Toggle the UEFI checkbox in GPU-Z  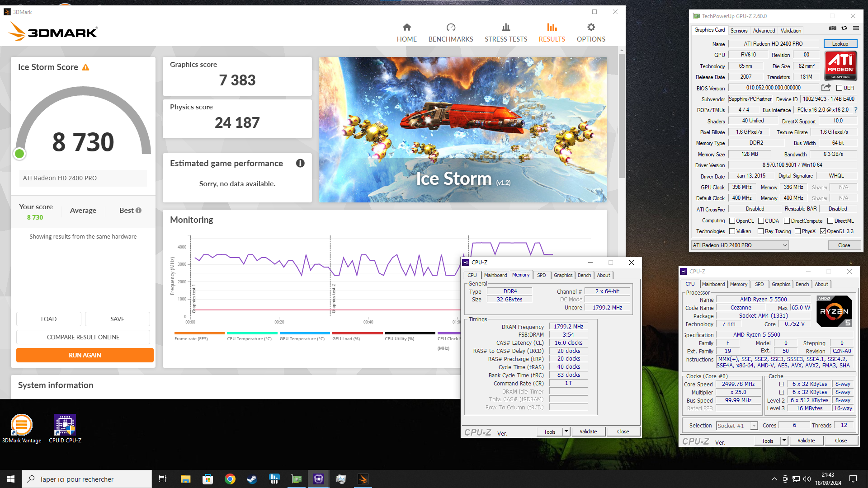tap(839, 88)
